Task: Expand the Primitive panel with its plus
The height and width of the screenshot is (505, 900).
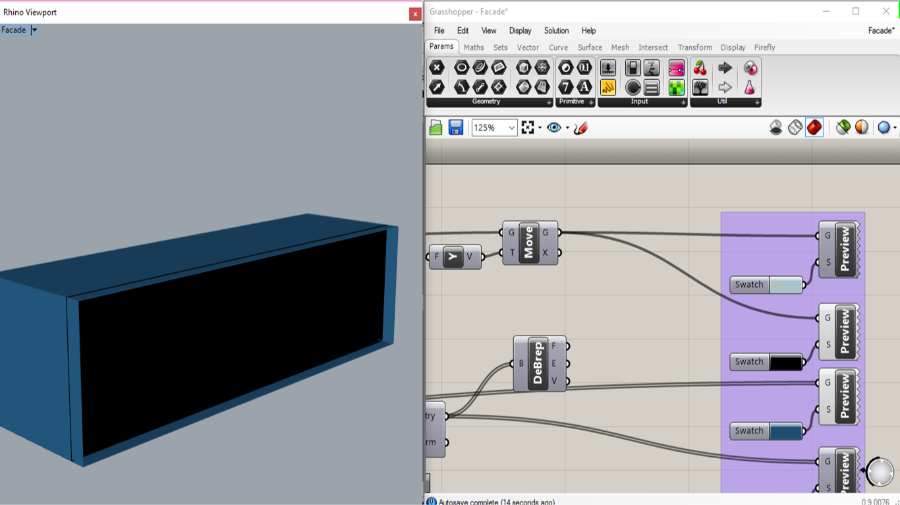Action: (591, 102)
